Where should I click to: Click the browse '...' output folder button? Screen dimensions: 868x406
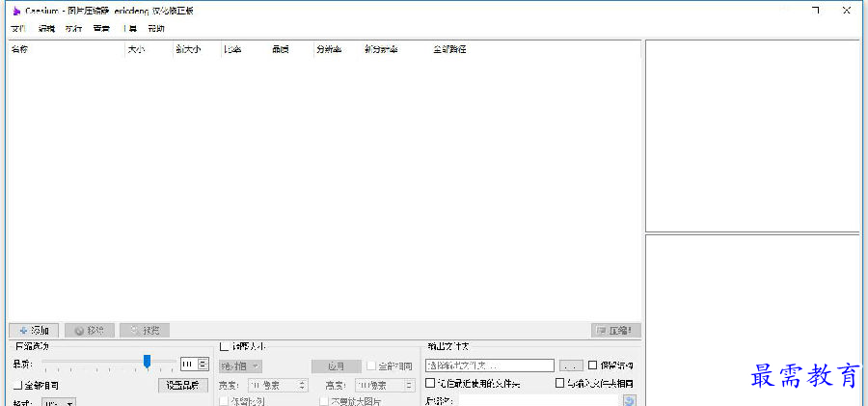[x=571, y=365]
